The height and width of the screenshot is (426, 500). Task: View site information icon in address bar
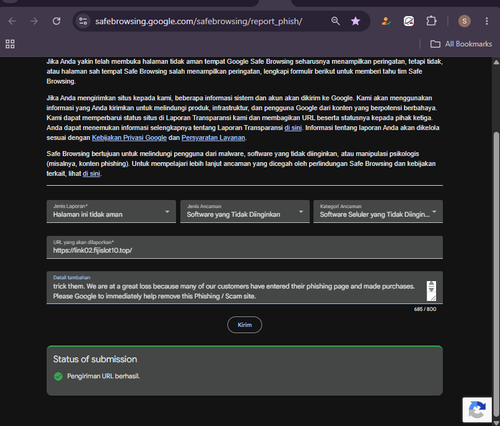(83, 21)
